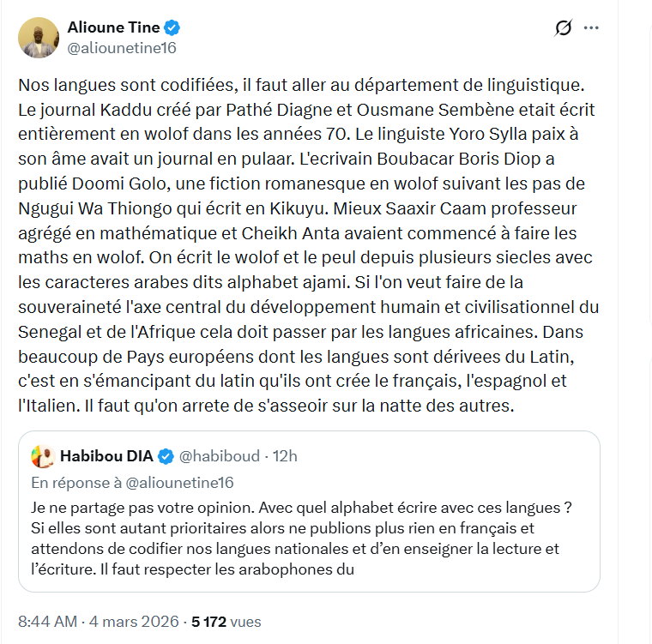Screen dimensions: 652x644
Task: Select the Habibou DIA name in quoted post
Action: [x=105, y=455]
